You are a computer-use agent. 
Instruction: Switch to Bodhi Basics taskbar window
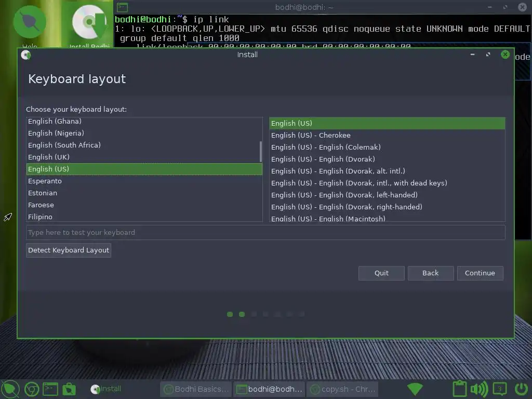196,389
